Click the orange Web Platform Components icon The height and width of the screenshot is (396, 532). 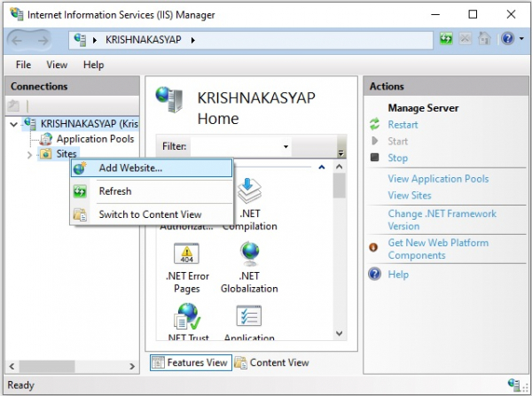(x=373, y=247)
